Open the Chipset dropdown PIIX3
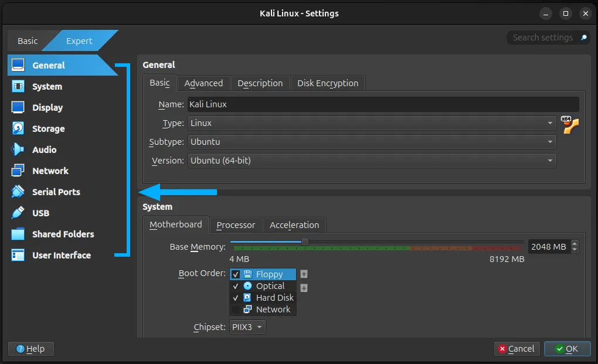The height and width of the screenshot is (364, 598). [247, 327]
